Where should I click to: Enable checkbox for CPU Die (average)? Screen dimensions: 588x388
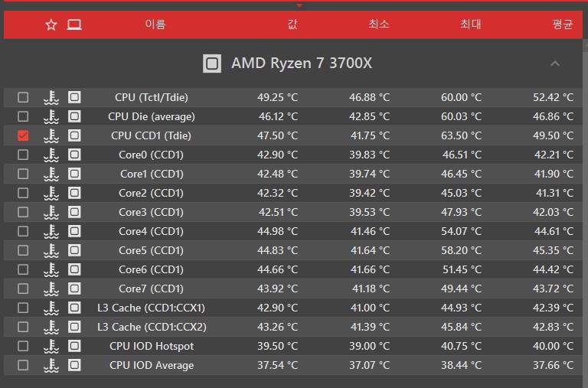tap(23, 116)
